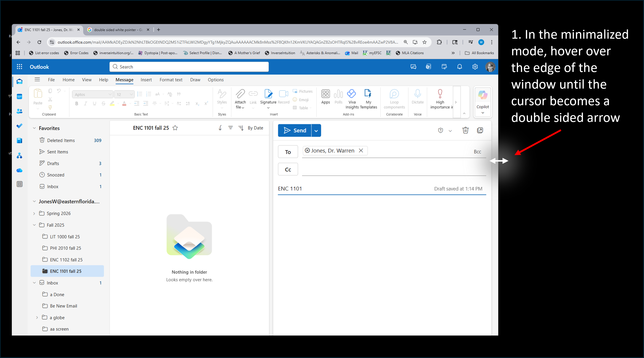Open the Signature tool in ribbon

pos(268,94)
